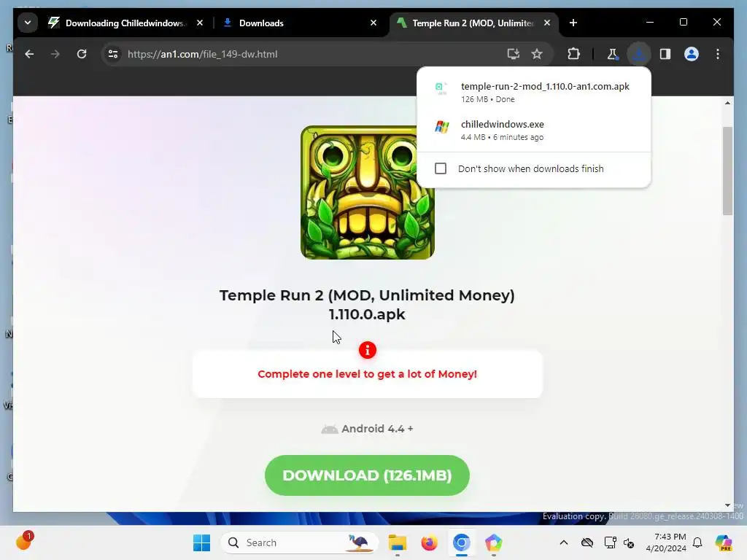Click the install app icon in address bar
Screen dimensions: 747x560
tap(513, 54)
